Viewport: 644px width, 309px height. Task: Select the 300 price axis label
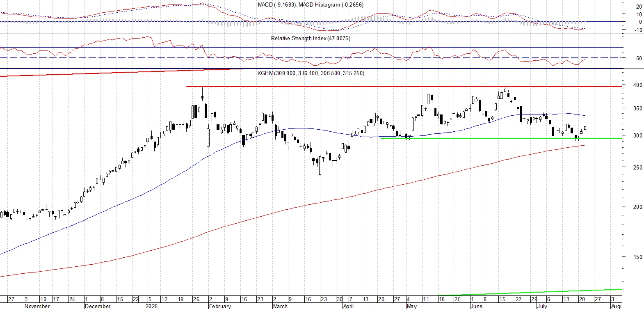tap(637, 135)
